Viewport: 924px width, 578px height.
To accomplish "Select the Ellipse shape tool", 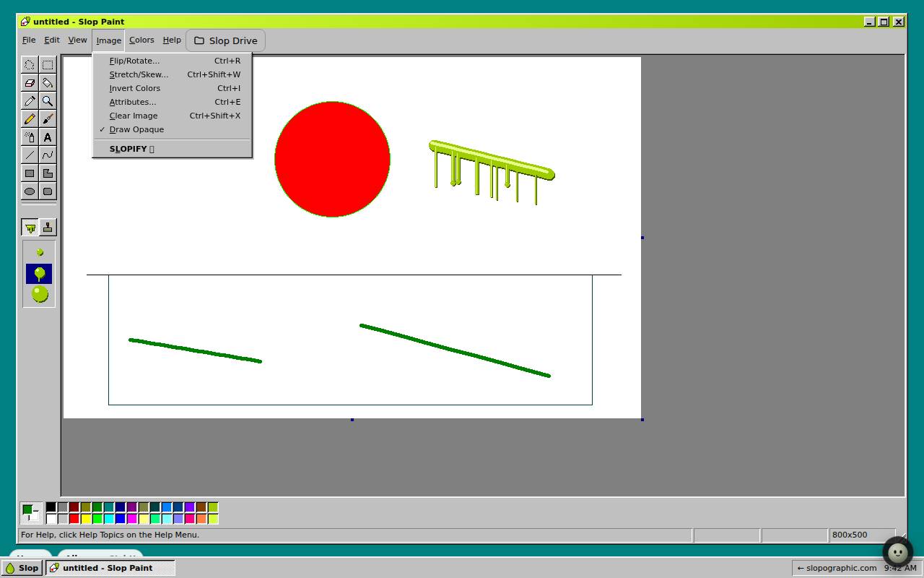I will click(x=30, y=191).
